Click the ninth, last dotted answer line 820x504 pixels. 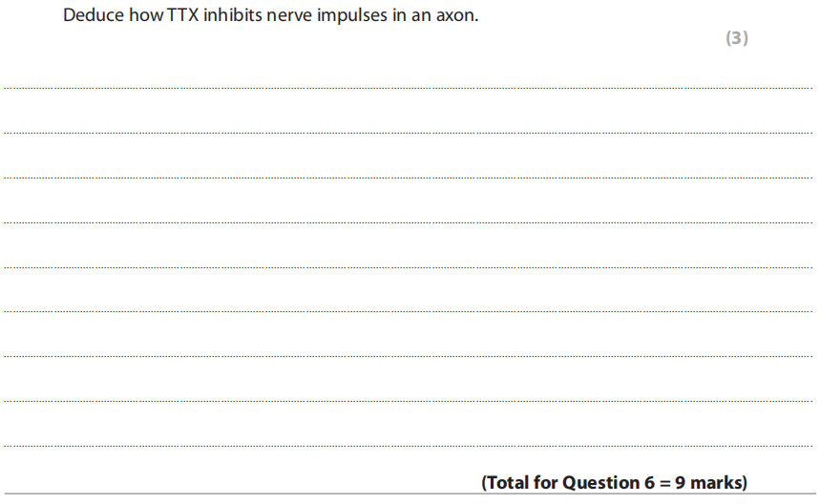click(x=410, y=446)
